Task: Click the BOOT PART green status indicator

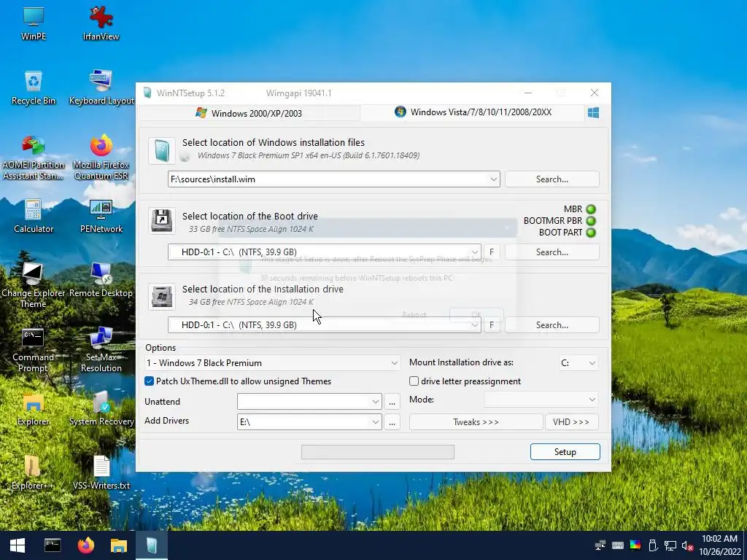Action: tap(591, 233)
